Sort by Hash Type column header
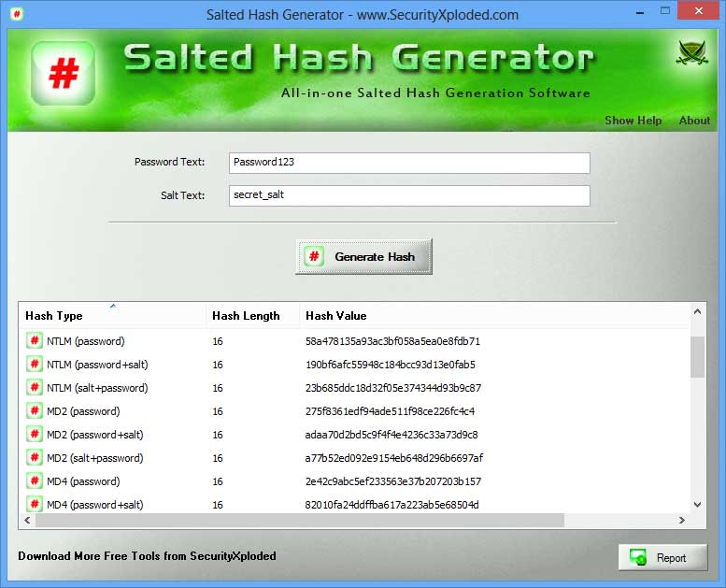 [112, 316]
